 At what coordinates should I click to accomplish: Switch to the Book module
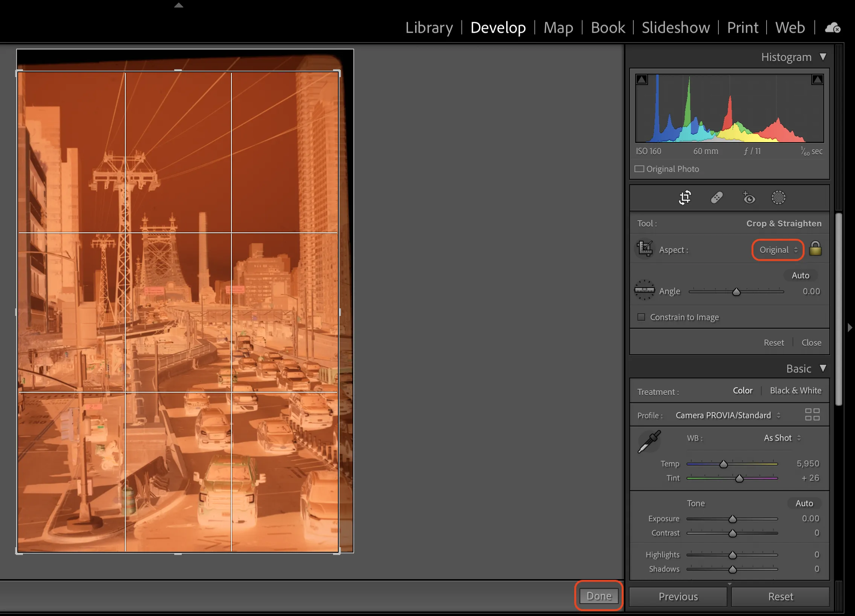[x=608, y=27]
